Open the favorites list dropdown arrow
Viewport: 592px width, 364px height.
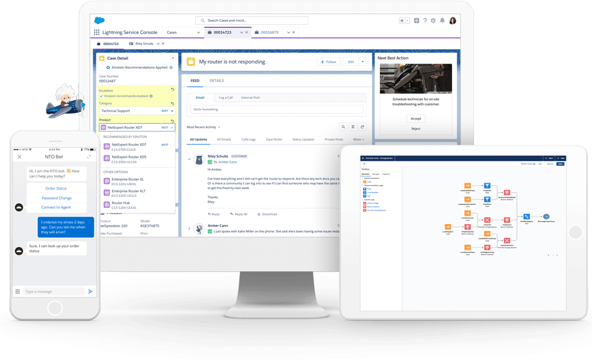[x=407, y=20]
